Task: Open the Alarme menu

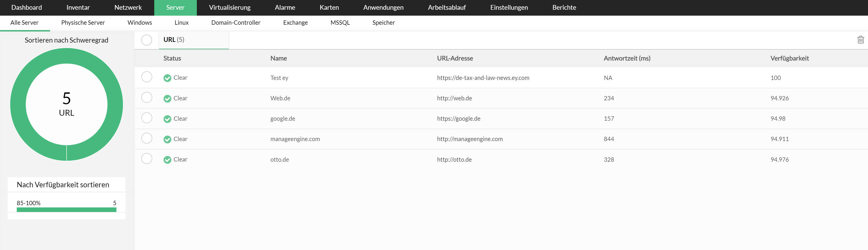Action: (x=285, y=7)
